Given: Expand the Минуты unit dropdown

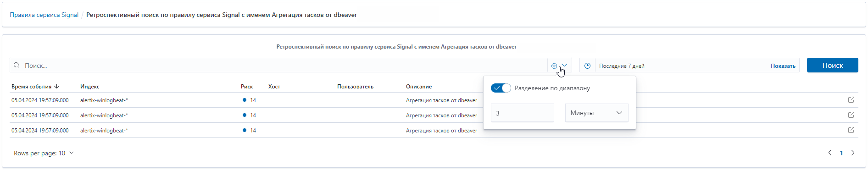Looking at the screenshot, I should click(x=596, y=113).
